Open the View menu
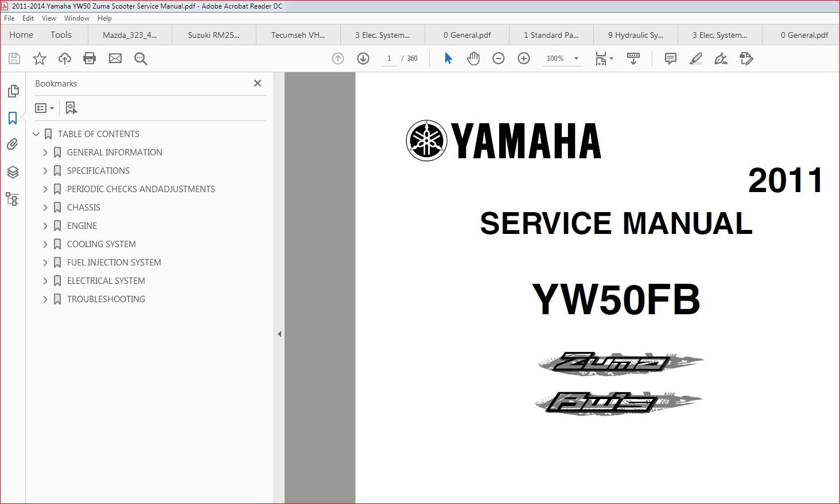Screen dimensions: 840x504 pos(49,18)
